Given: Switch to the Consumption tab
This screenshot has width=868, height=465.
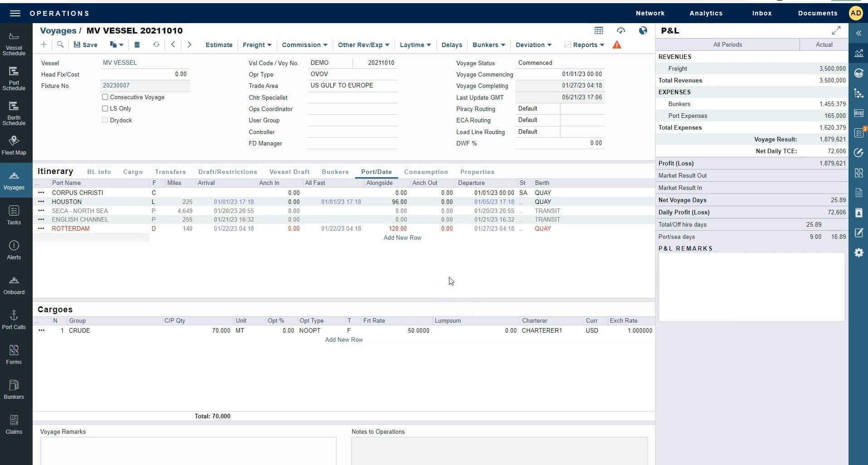Looking at the screenshot, I should pos(426,172).
